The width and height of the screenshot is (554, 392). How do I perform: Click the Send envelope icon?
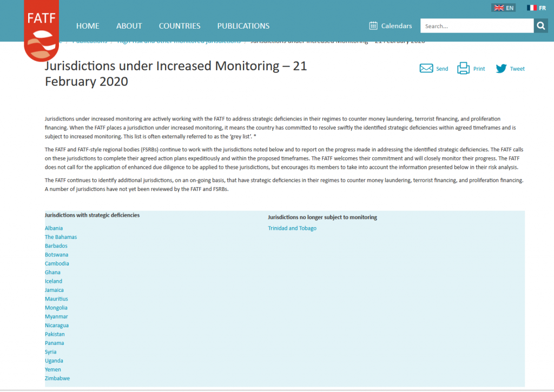point(426,69)
